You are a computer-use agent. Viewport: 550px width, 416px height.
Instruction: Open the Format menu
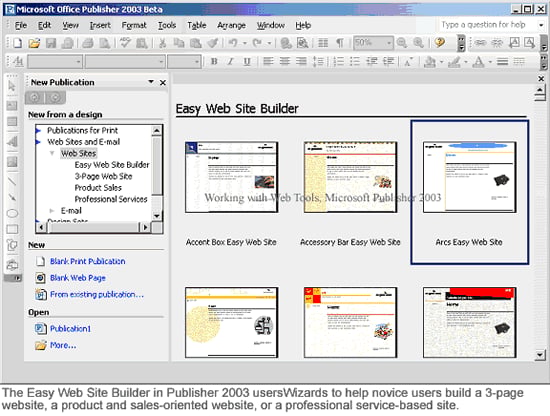tap(134, 25)
